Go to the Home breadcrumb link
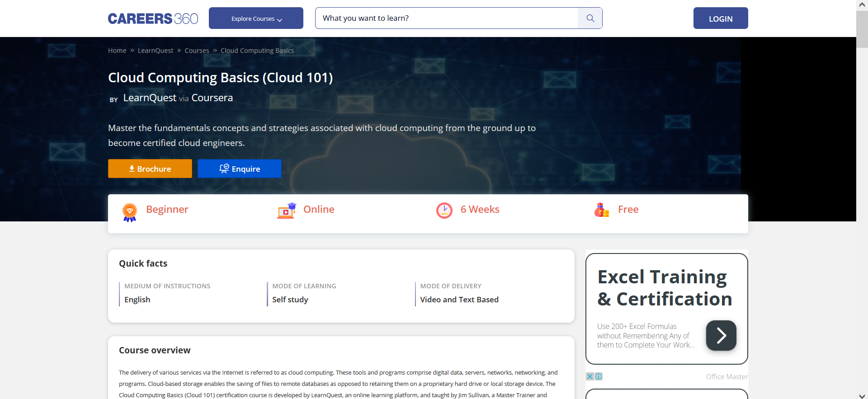 coord(117,51)
